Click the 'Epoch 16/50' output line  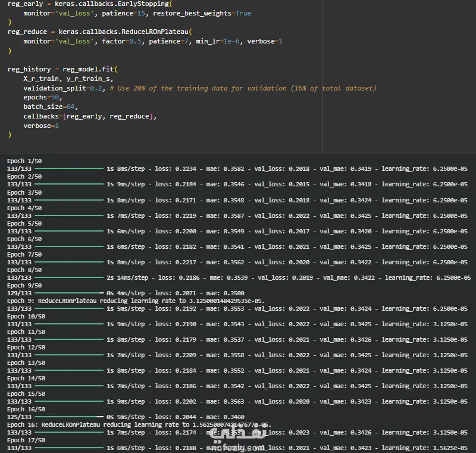click(26, 410)
